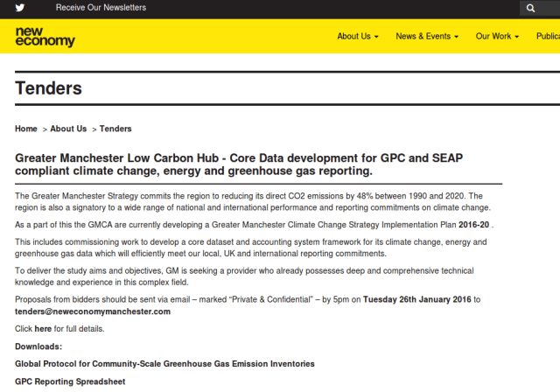The height and width of the screenshot is (392, 560).
Task: Go to homepage via New Economy logo
Action: pyautogui.click(x=45, y=37)
